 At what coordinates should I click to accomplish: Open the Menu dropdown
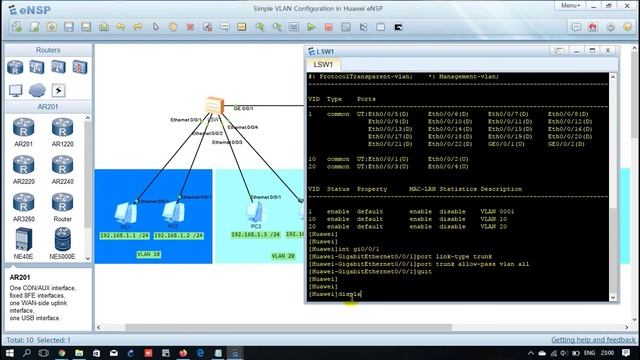coord(570,6)
